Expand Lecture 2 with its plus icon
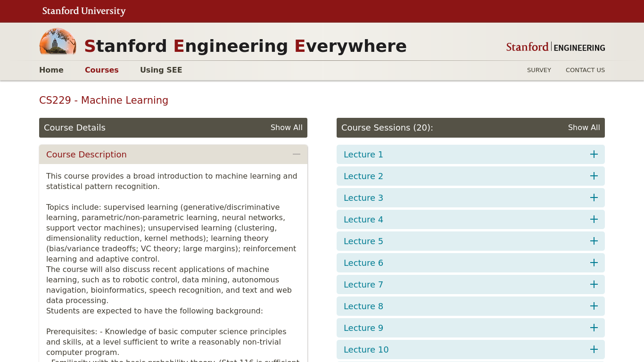Screen dimensions: 644x362 [594, 176]
